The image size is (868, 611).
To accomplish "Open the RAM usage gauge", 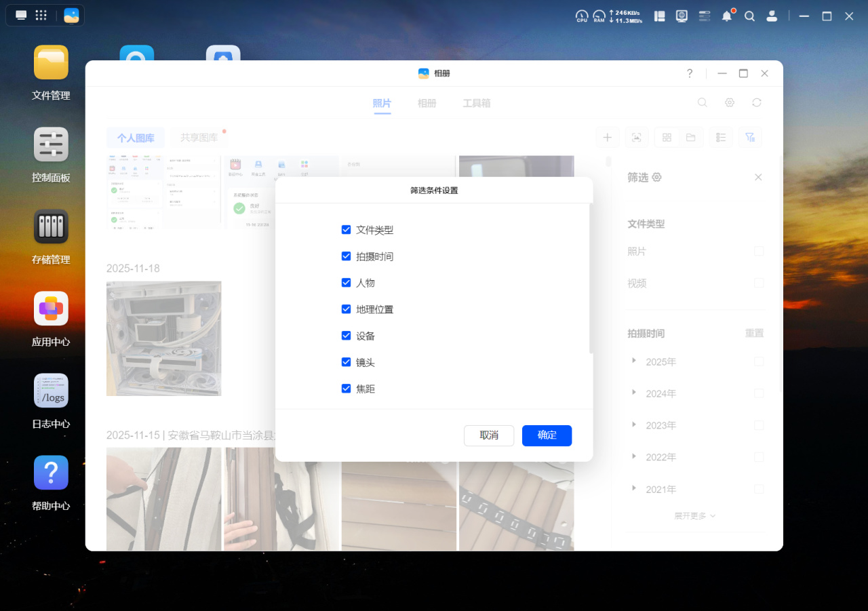I will (599, 16).
